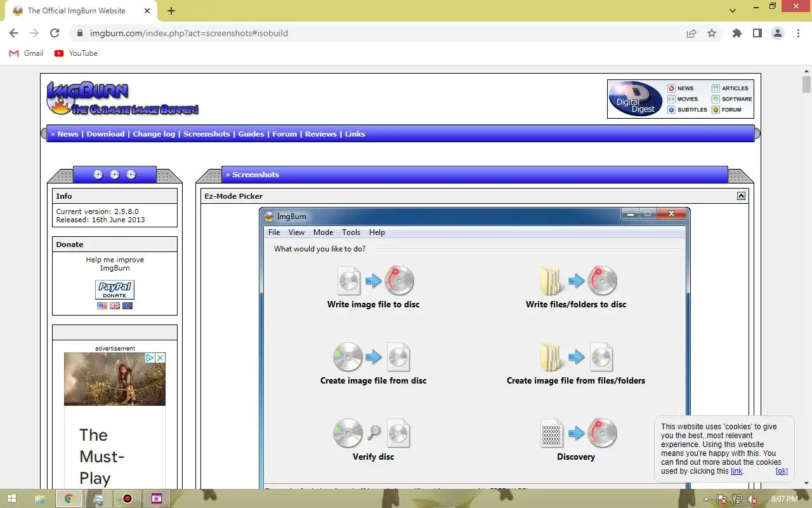Click the volume tray icon
Screen dimensions: 812x508
[752, 499]
